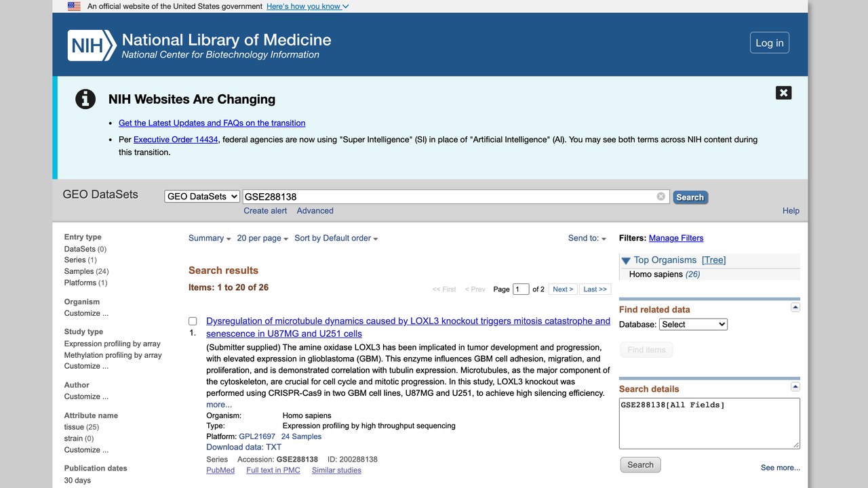
Task: Open the Summary display format menu
Action: click(x=210, y=238)
